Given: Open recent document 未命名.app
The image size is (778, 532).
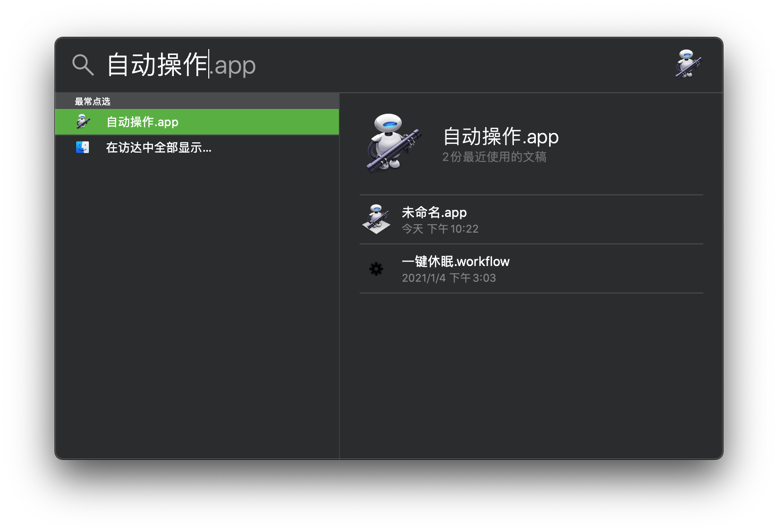Looking at the screenshot, I should 531,219.
